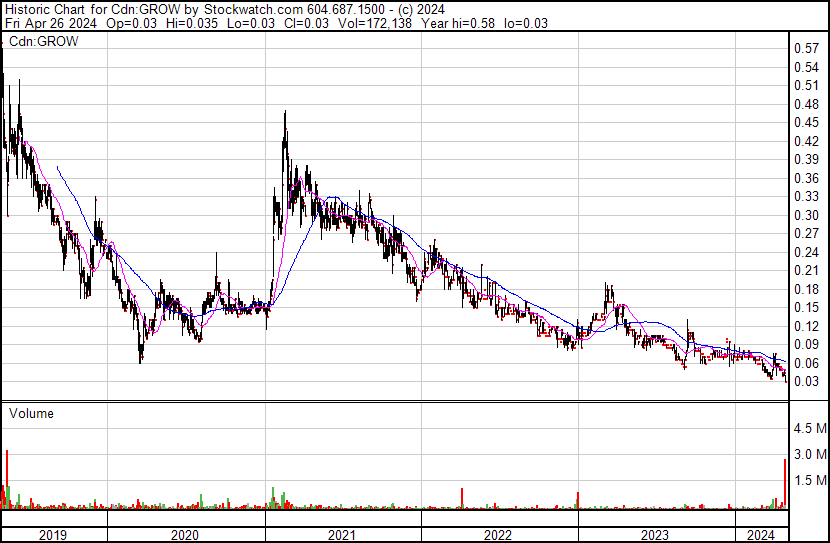The height and width of the screenshot is (543, 830).
Task: Select the 0.42 price axis label
Action: pos(807,141)
